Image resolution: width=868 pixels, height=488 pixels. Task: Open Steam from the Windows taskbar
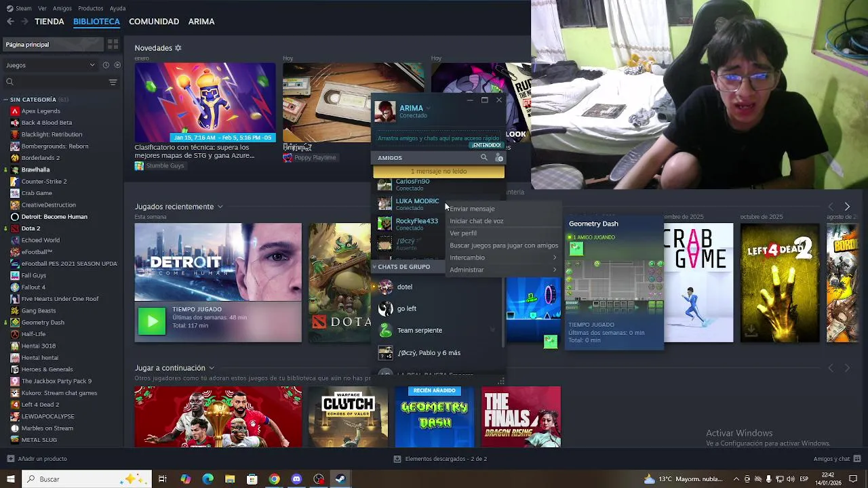pos(340,479)
